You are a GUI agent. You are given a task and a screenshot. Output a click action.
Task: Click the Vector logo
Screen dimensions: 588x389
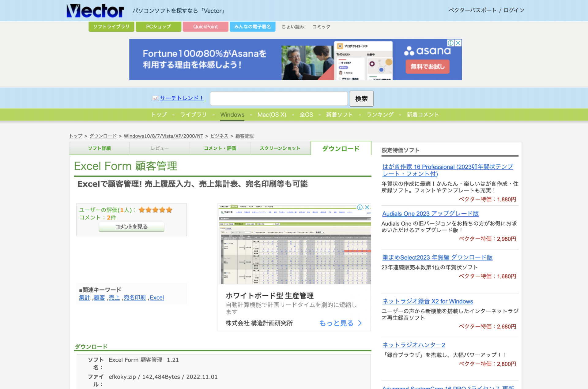(x=95, y=10)
